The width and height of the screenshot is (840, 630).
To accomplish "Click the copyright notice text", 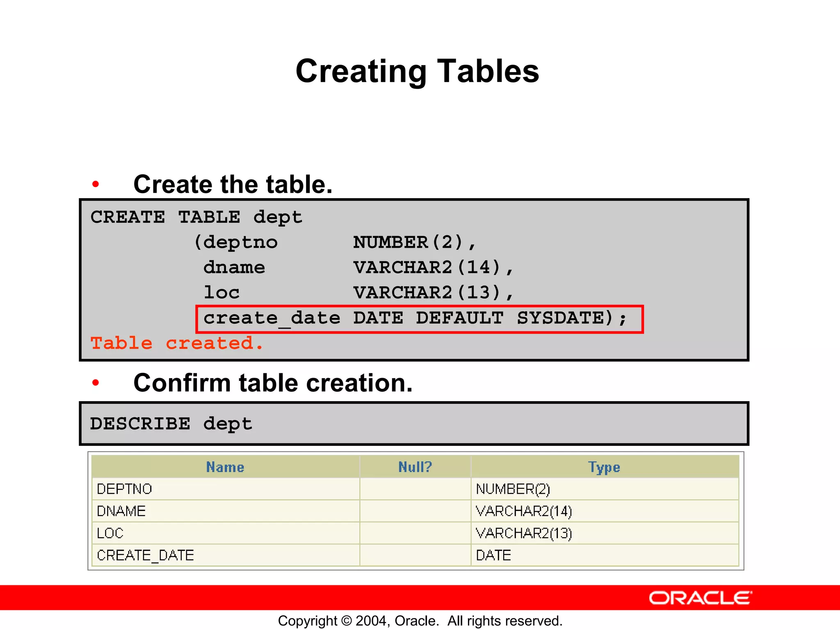I will 420,621.
